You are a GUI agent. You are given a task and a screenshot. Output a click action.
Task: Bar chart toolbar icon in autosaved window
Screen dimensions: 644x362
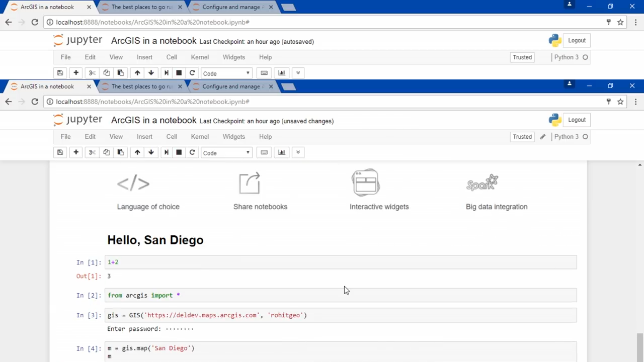(x=282, y=73)
